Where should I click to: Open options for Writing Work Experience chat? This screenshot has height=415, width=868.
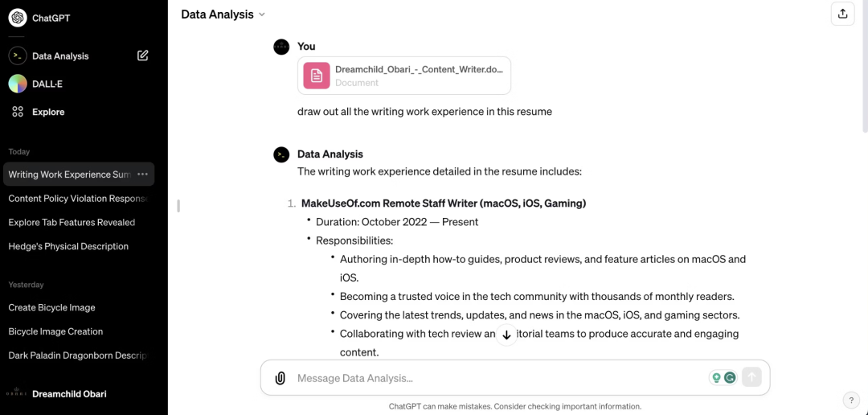[x=142, y=175]
